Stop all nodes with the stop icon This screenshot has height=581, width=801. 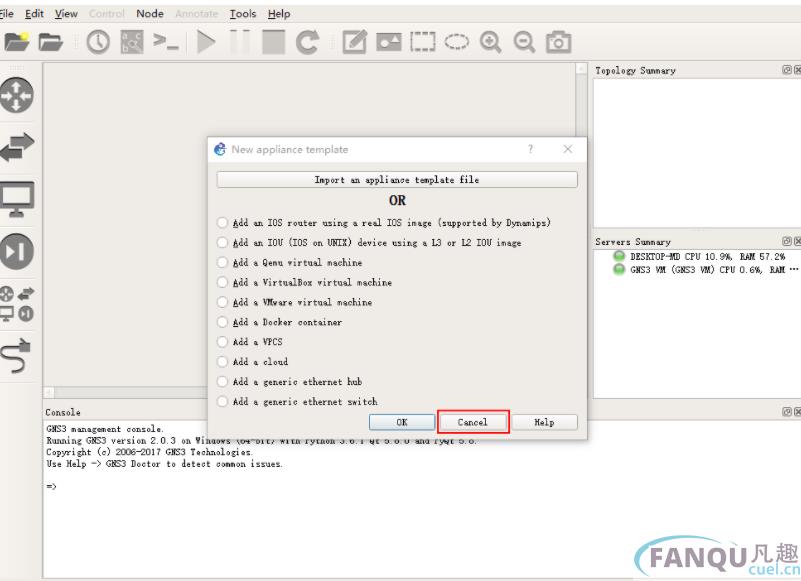point(273,41)
